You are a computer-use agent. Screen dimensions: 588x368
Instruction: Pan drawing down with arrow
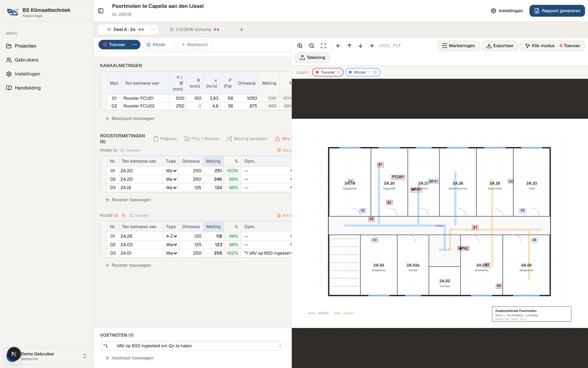(x=361, y=46)
